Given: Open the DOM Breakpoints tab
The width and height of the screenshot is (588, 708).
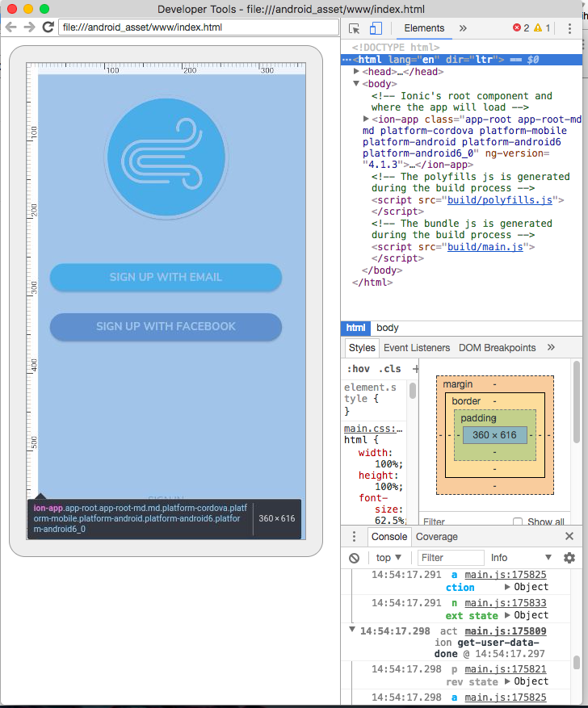Looking at the screenshot, I should tap(498, 348).
